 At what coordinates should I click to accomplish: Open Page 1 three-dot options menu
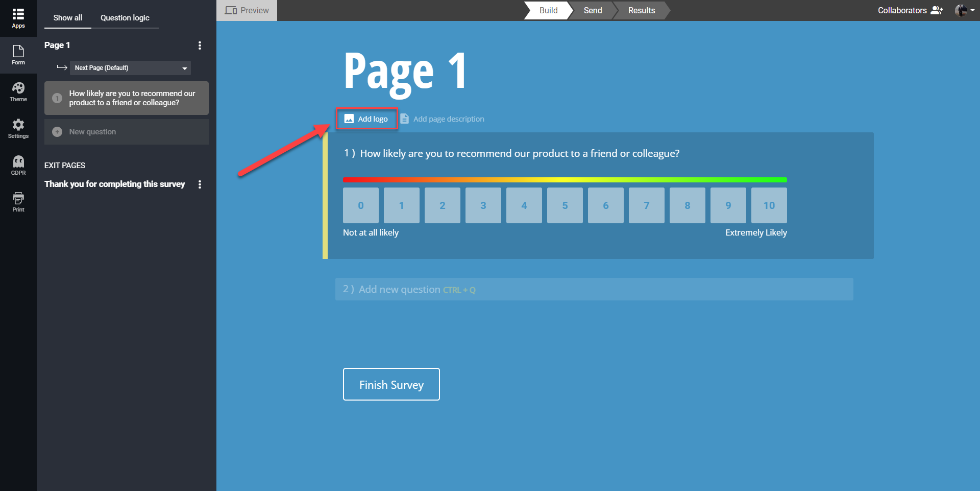[x=200, y=45]
